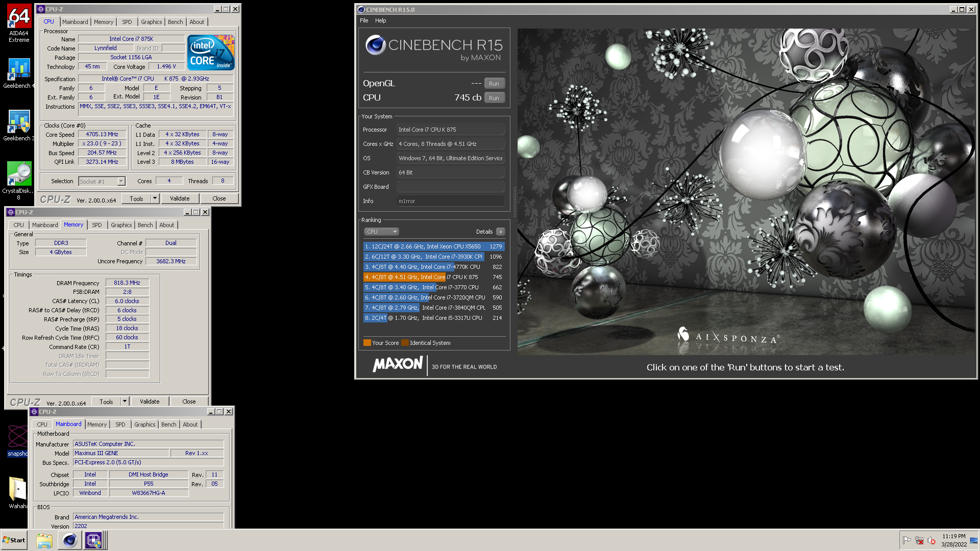Select the snapshot desktop icon

pos(18,441)
